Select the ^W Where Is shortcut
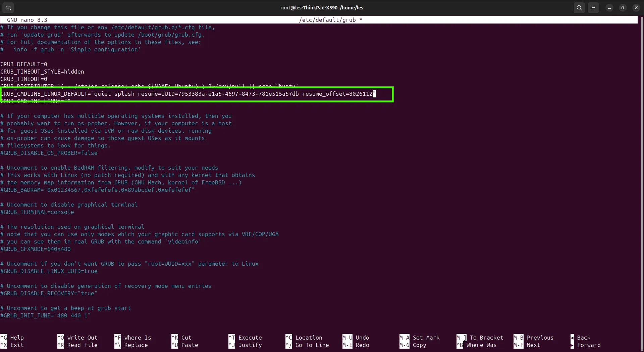The width and height of the screenshot is (644, 352). (x=133, y=338)
